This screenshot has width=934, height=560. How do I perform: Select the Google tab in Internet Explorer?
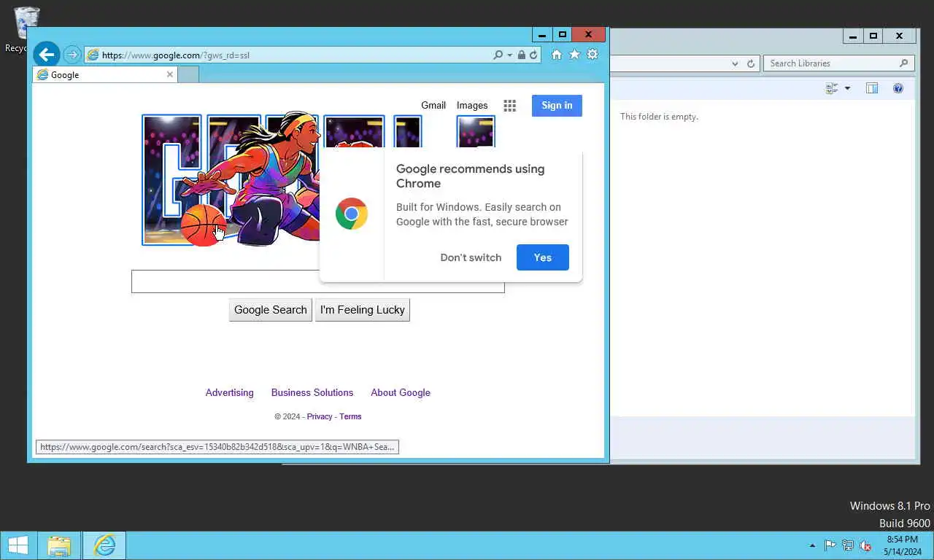coord(106,74)
